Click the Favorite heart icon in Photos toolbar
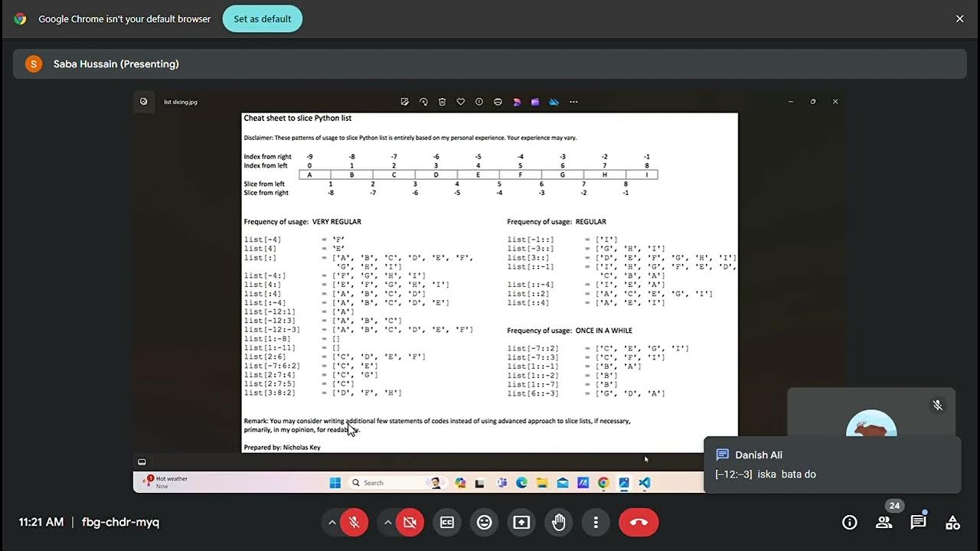Viewport: 980px width, 551px height. tap(460, 102)
